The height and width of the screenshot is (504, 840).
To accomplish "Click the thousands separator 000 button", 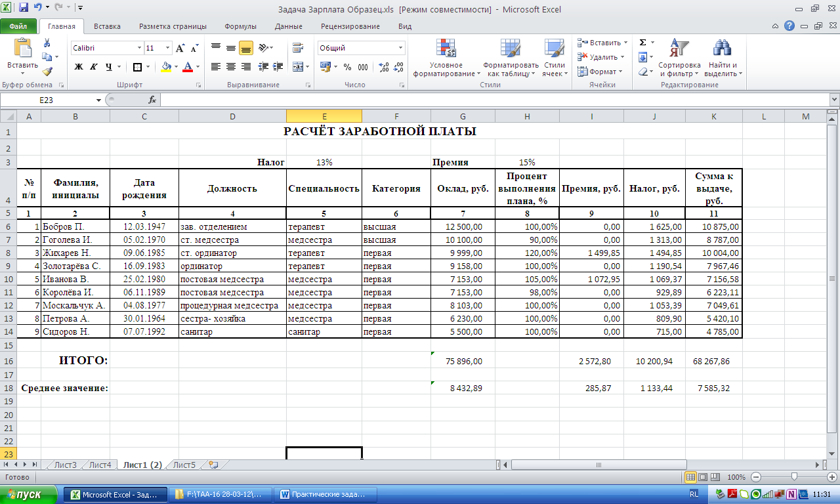I will (x=363, y=66).
